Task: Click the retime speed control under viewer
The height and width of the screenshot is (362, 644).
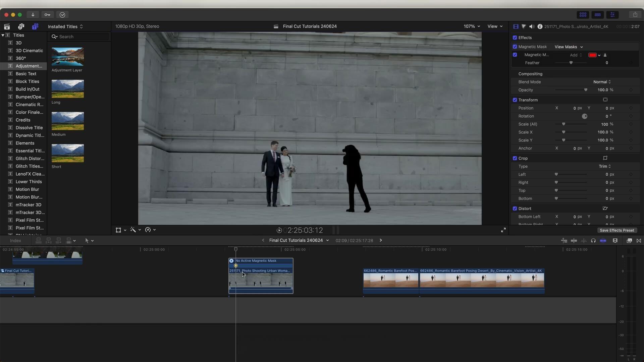Action: tap(148, 230)
